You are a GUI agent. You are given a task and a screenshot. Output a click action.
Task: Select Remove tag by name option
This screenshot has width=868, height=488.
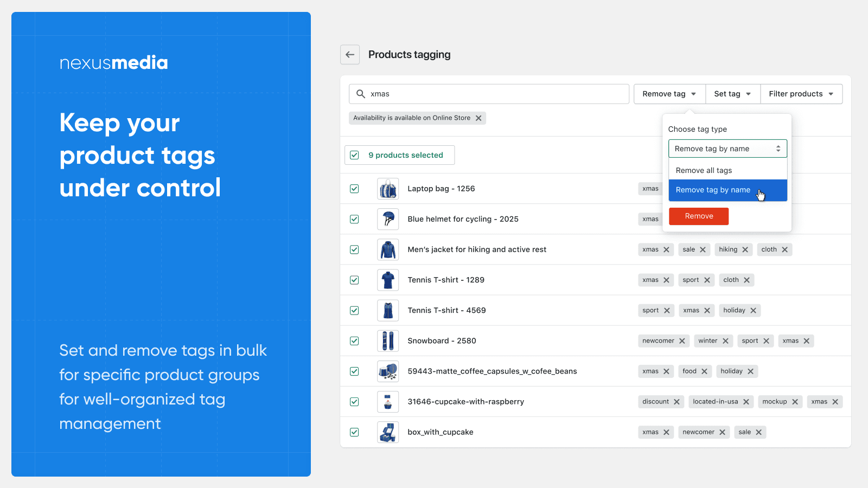click(x=712, y=190)
